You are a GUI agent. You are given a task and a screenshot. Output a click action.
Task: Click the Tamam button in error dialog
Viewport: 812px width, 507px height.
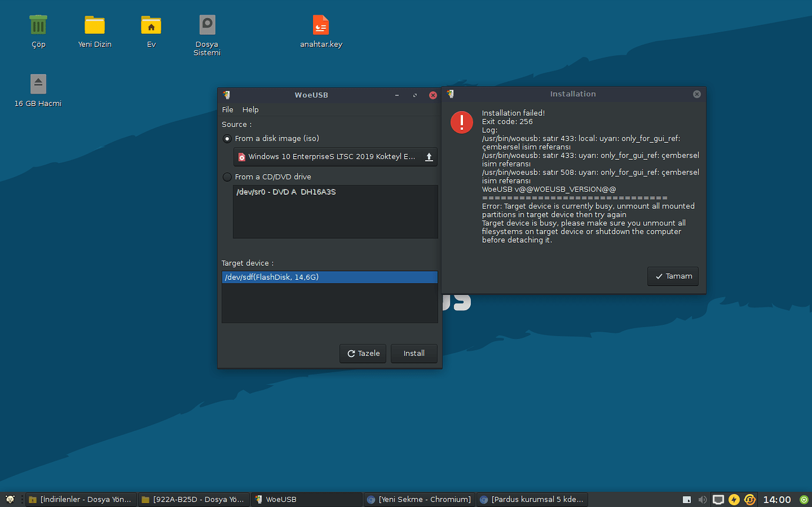(x=673, y=276)
